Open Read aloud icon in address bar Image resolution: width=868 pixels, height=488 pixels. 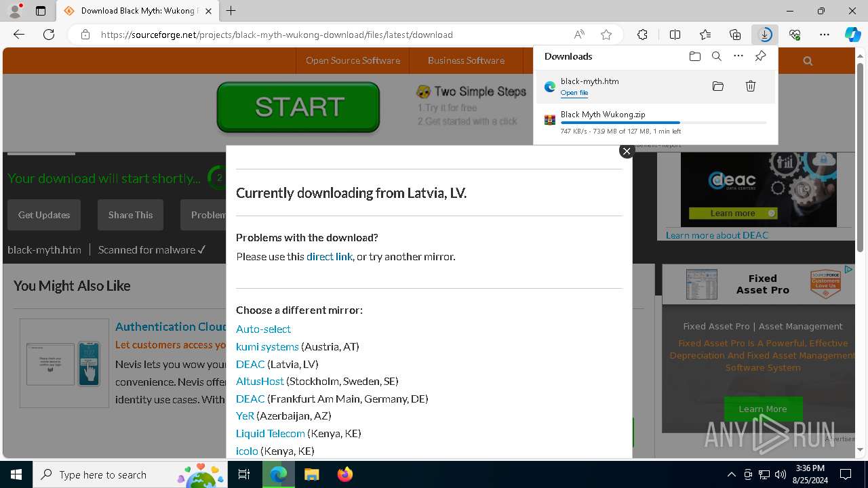point(579,35)
